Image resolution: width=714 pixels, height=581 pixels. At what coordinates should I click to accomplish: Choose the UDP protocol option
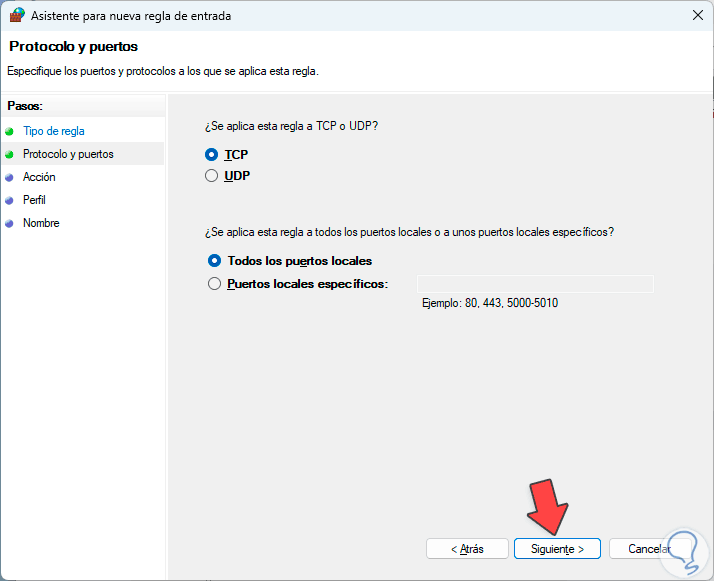tap(211, 176)
